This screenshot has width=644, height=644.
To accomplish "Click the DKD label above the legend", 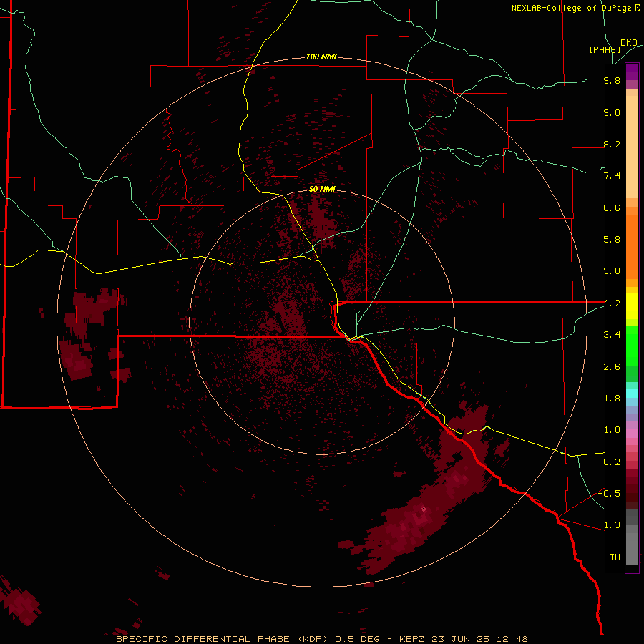I will pyautogui.click(x=629, y=43).
